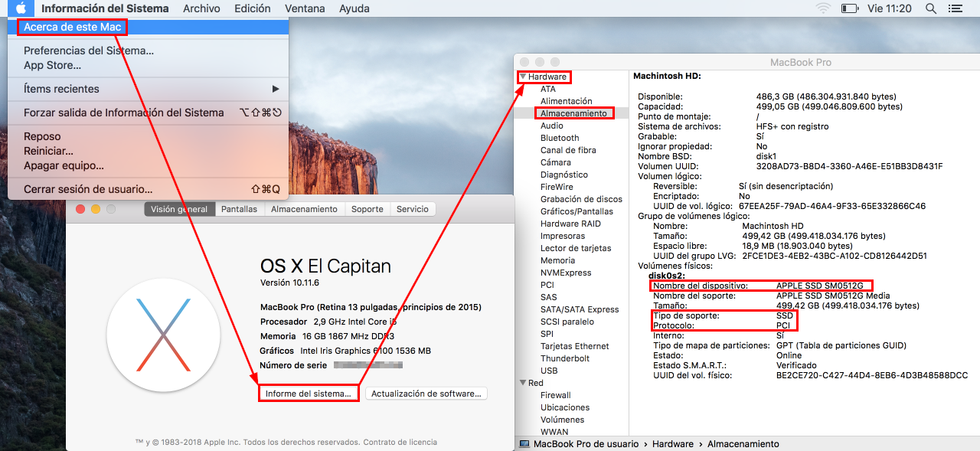980x451 pixels.
Task: Choose Acerca de este Mac
Action: coord(149,27)
